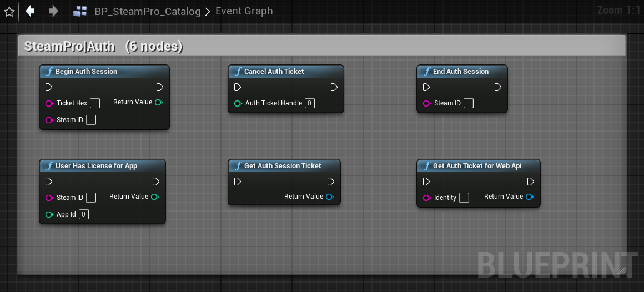Click Get Auth Session Ticket Return Value pin
Viewport: 644px width, 292px height.
pyautogui.click(x=330, y=197)
